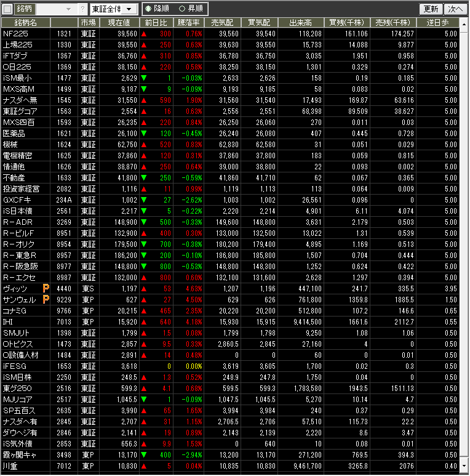The width and height of the screenshot is (470, 476).
Task: Click the red up arrow in 東証グコア row
Action: (x=144, y=111)
